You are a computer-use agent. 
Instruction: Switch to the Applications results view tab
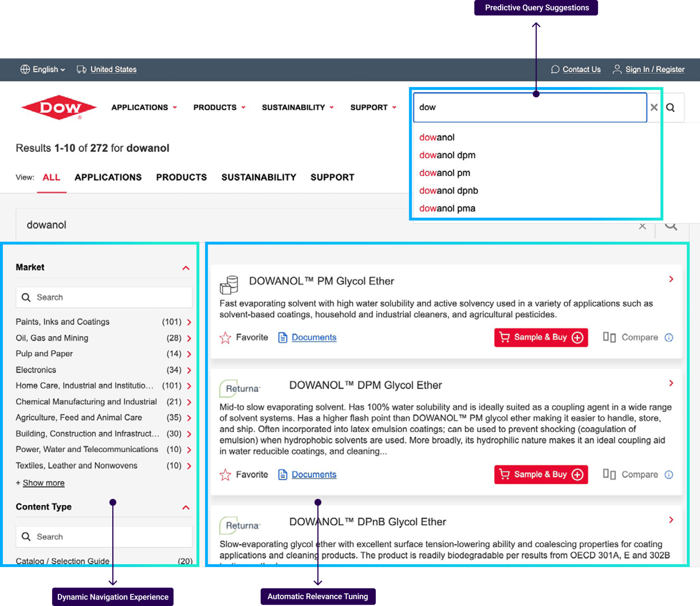(108, 177)
